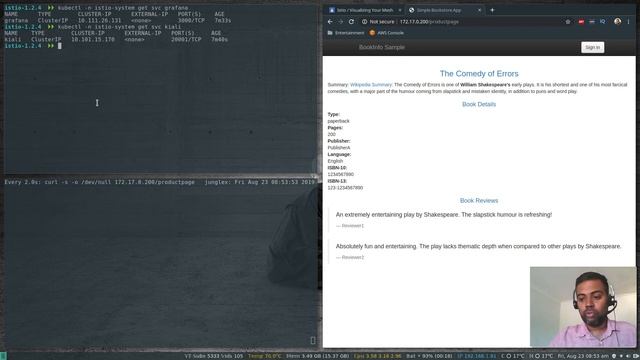Click the Book Details heading

pos(479,104)
